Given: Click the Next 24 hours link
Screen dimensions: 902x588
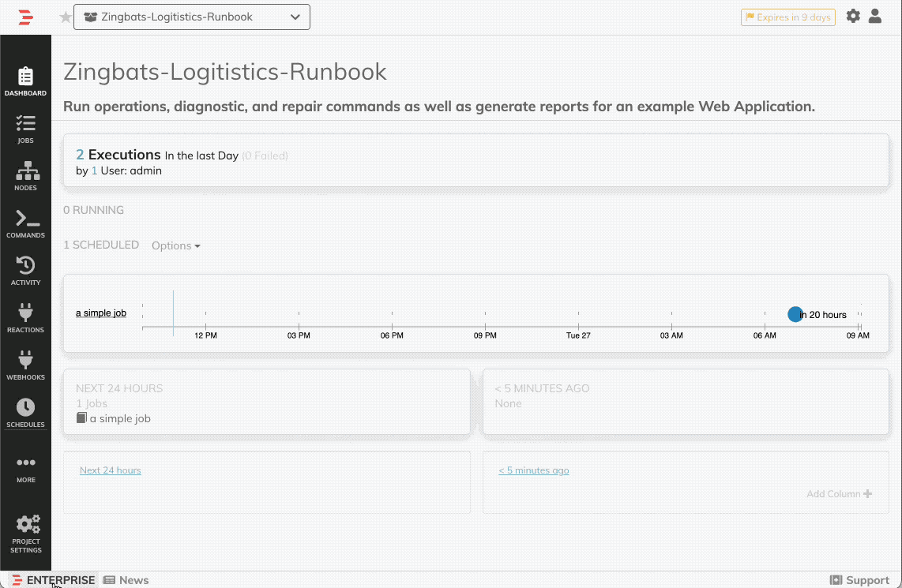Looking at the screenshot, I should point(111,470).
